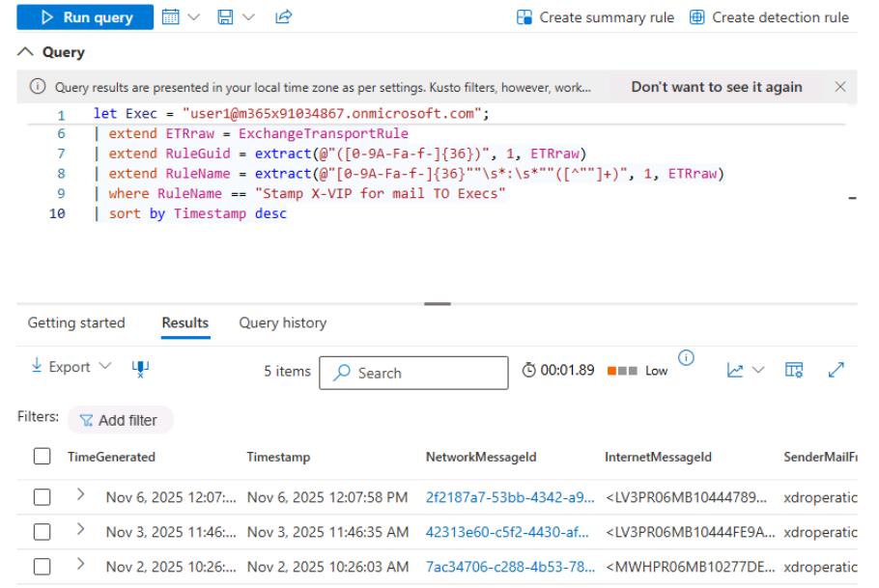
Task: Toggle the select all rows checkbox
Action: 41,456
